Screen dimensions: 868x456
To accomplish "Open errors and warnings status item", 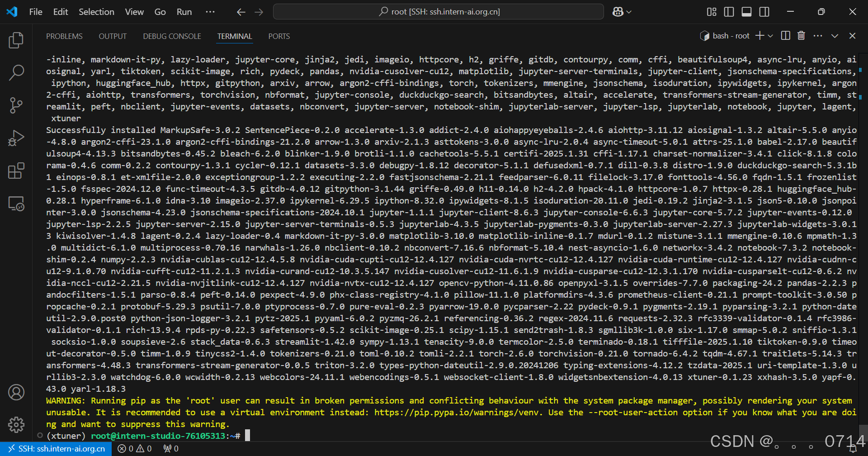I will (135, 449).
